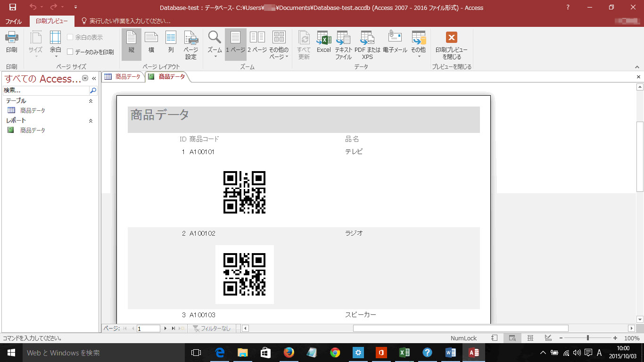This screenshot has width=644, height=362.
Task: Click the Redo arrow in quick access
Action: pyautogui.click(x=53, y=7)
